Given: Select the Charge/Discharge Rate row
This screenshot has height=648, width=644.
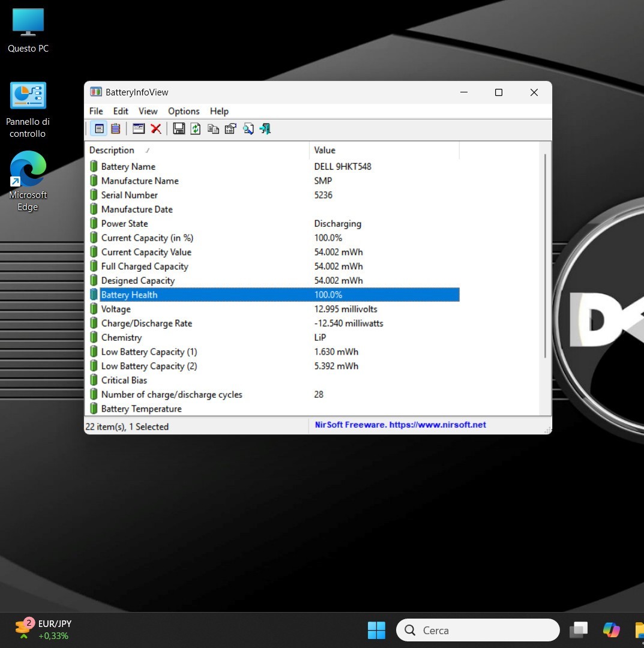Looking at the screenshot, I should tap(273, 323).
